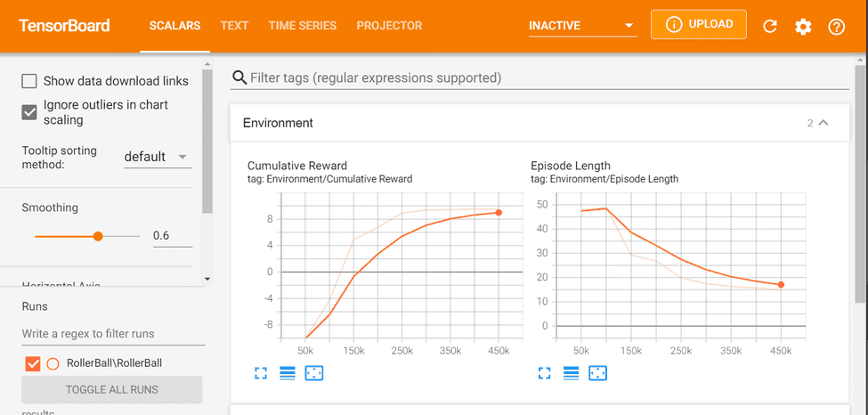The height and width of the screenshot is (415, 868).
Task: Click the UPLOAD button
Action: [x=698, y=25]
